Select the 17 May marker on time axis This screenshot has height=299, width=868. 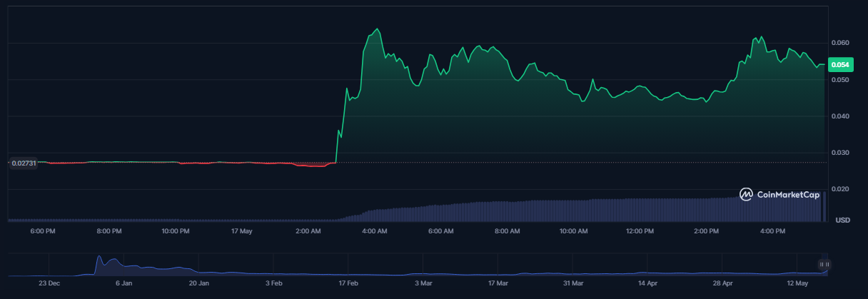tap(242, 231)
